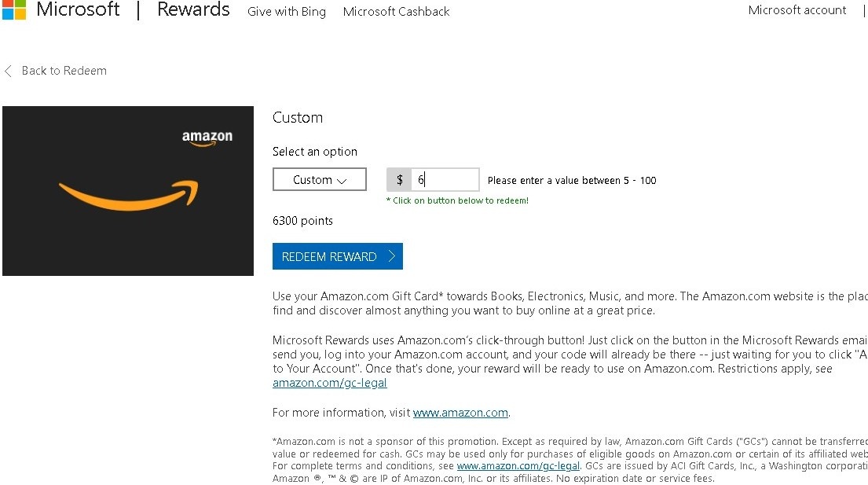Click the amazon wordmark on the gift card
This screenshot has height=485, width=868.
207,138
